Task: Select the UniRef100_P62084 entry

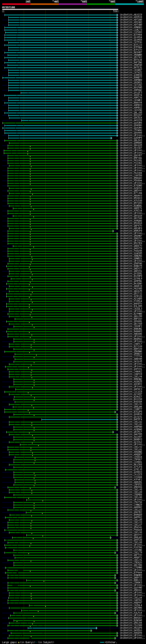Action: click(x=131, y=173)
